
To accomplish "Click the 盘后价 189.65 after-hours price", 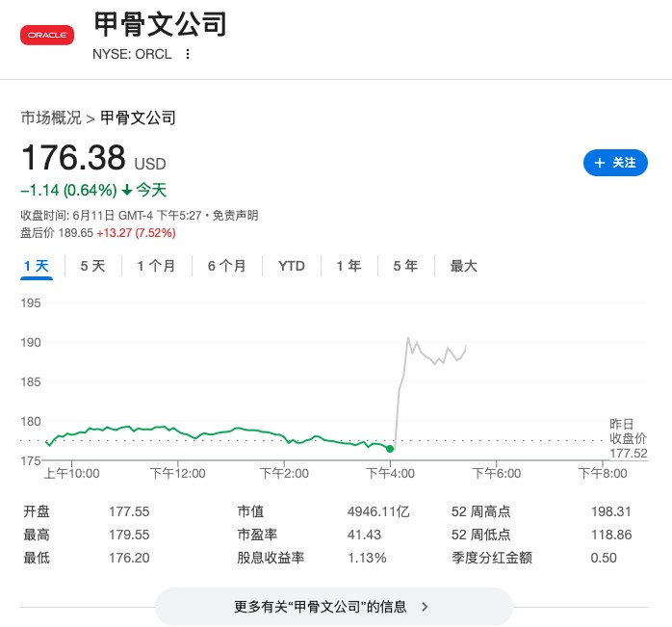I will pos(57,233).
